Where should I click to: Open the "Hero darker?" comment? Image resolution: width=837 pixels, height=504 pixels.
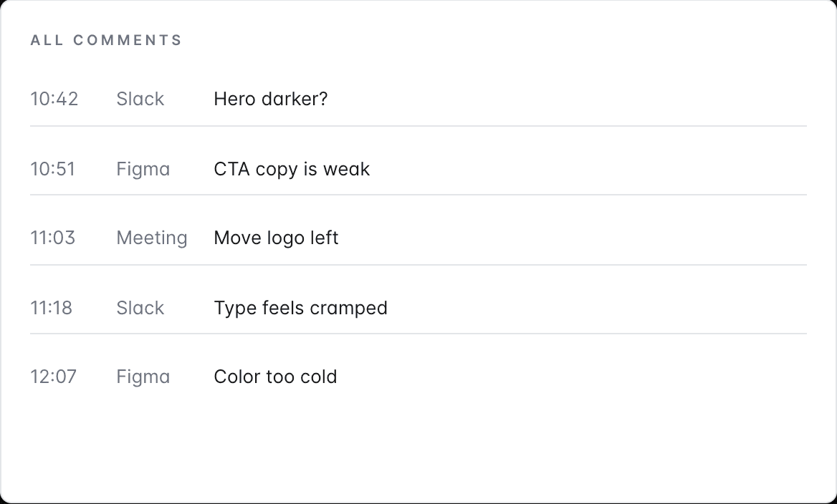pos(271,99)
